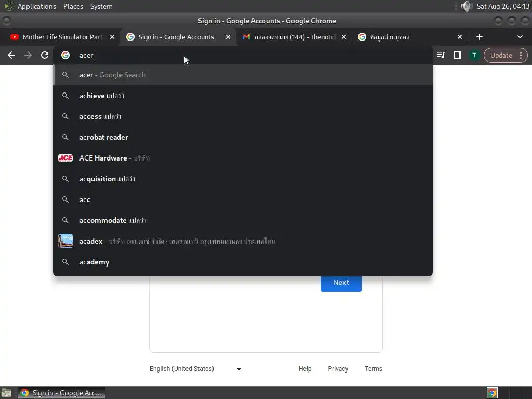532x399 pixels.
Task: Click the Google icon in the address bar
Action: click(65, 55)
